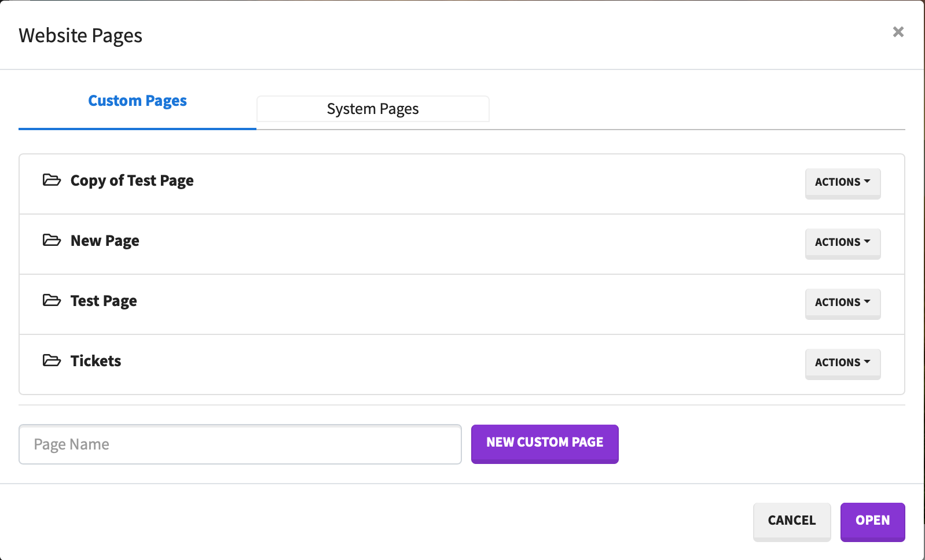Switch to the System Pages tab
This screenshot has height=560, width=925.
[373, 109]
